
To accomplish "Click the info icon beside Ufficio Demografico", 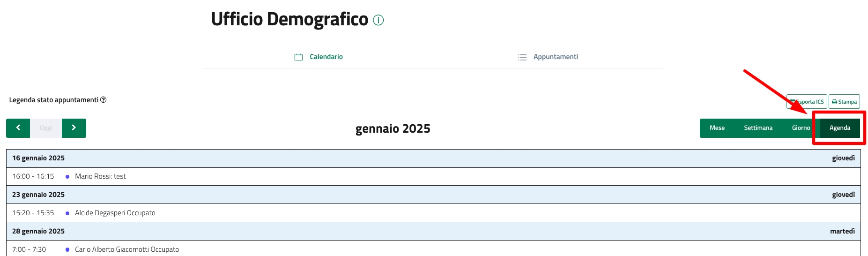I will tap(378, 20).
